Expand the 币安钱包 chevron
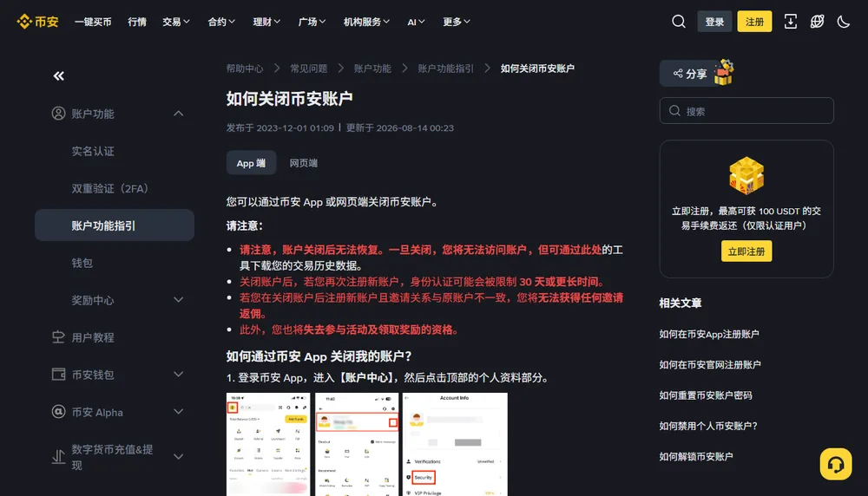Image resolution: width=868 pixels, height=496 pixels. pos(178,375)
